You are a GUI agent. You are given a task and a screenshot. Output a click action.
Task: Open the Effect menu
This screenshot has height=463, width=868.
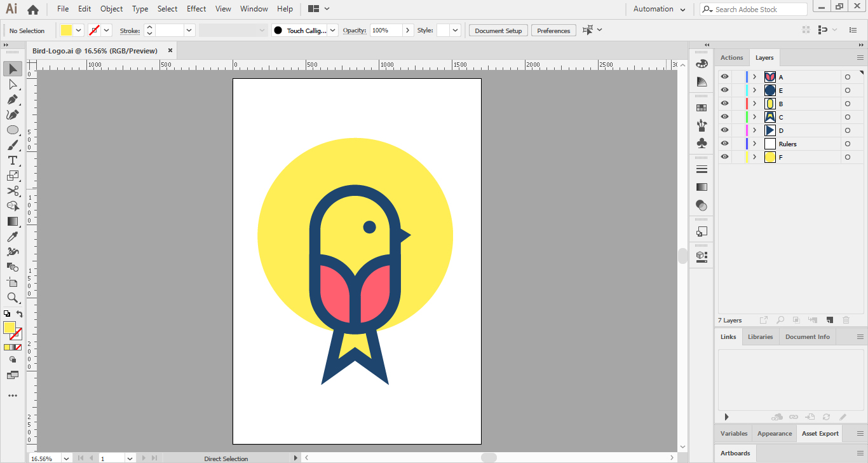click(x=196, y=9)
